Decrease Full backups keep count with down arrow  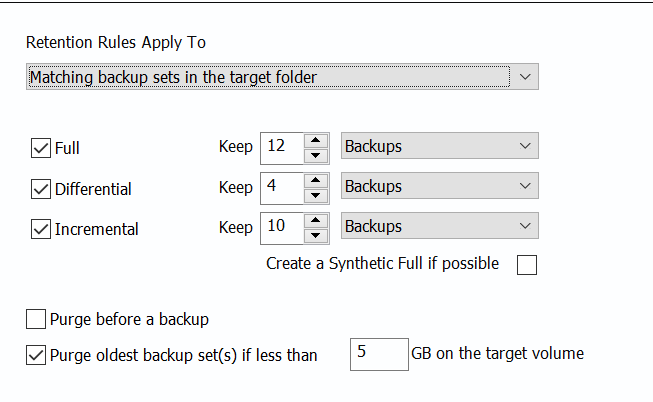pos(316,155)
